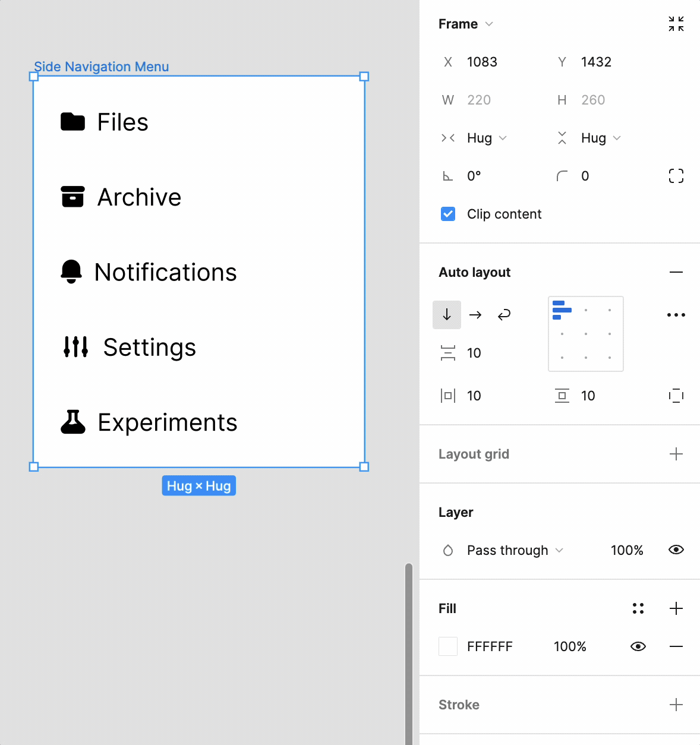Click the individual padding icon in auto layout
Screen dimensions: 700x745
click(676, 395)
